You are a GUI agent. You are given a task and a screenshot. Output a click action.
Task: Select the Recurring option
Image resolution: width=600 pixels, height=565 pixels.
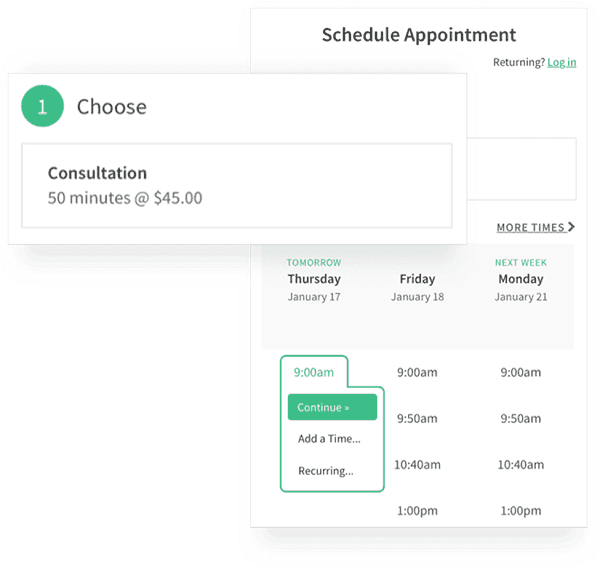325,470
